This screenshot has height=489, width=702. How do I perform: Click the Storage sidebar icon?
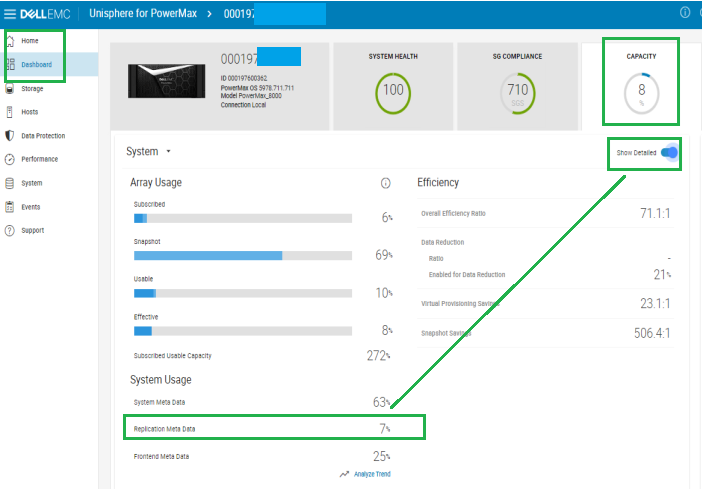[10, 89]
